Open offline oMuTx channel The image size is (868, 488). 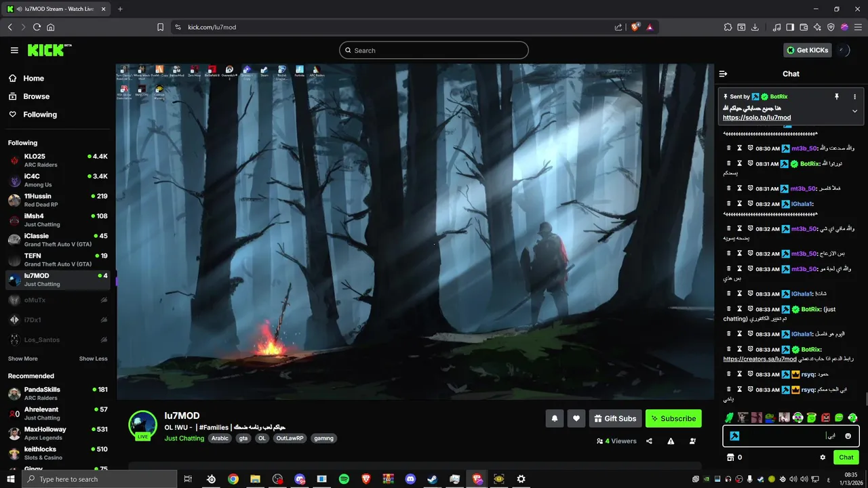[58, 300]
